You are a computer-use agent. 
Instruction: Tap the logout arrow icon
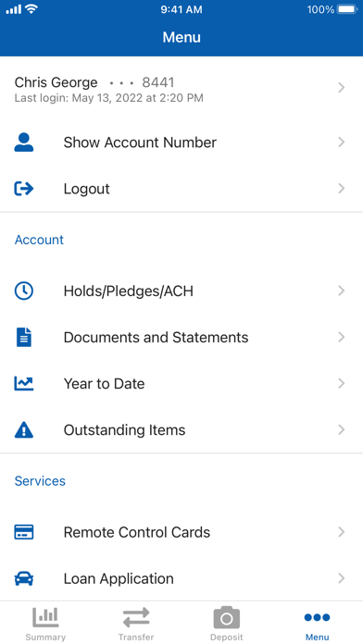tap(24, 189)
